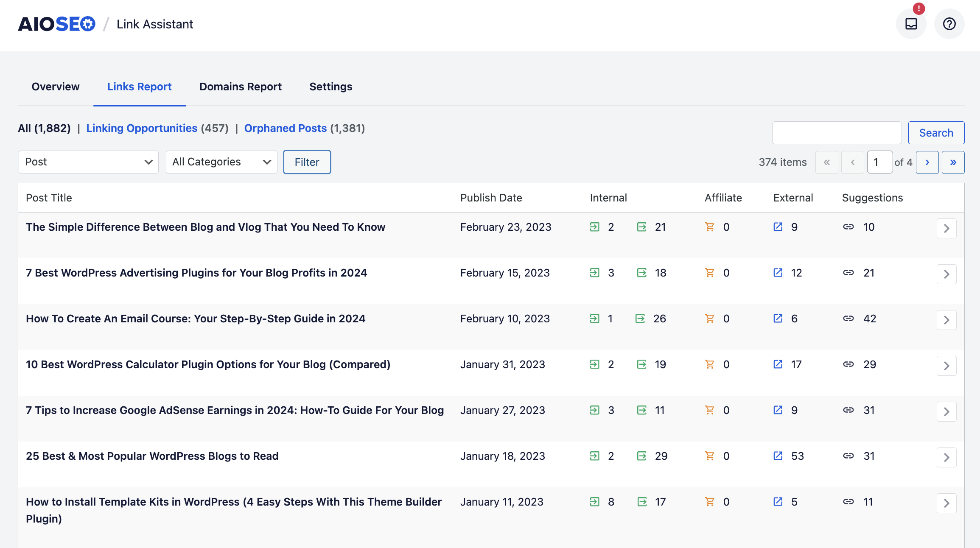980x548 pixels.
Task: Click the AIOSEO logo
Action: coord(56,24)
